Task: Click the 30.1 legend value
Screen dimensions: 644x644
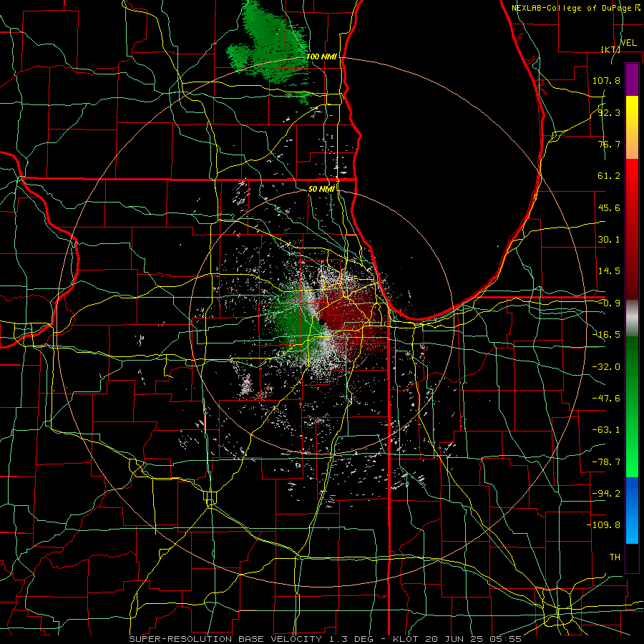Action: point(609,240)
